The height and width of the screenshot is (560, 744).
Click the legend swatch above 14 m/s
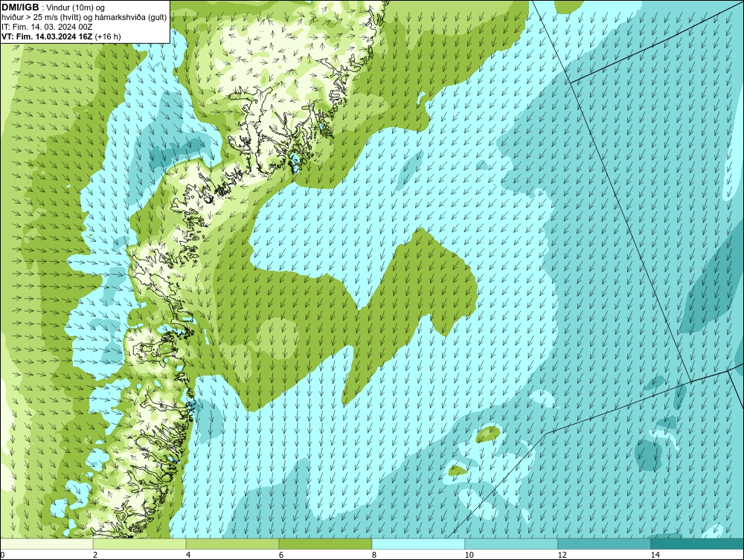pyautogui.click(x=698, y=544)
